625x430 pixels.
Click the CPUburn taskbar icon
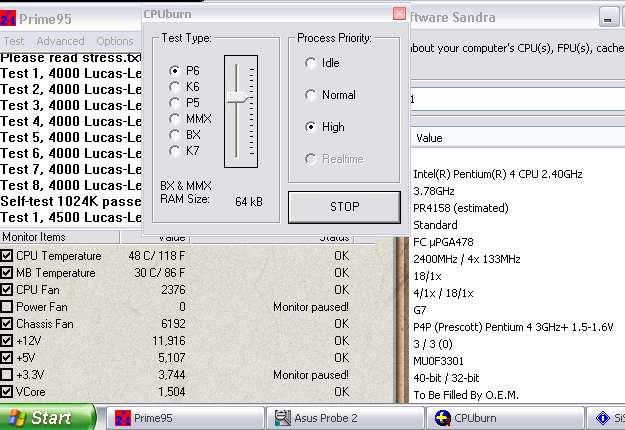[x=442, y=418]
